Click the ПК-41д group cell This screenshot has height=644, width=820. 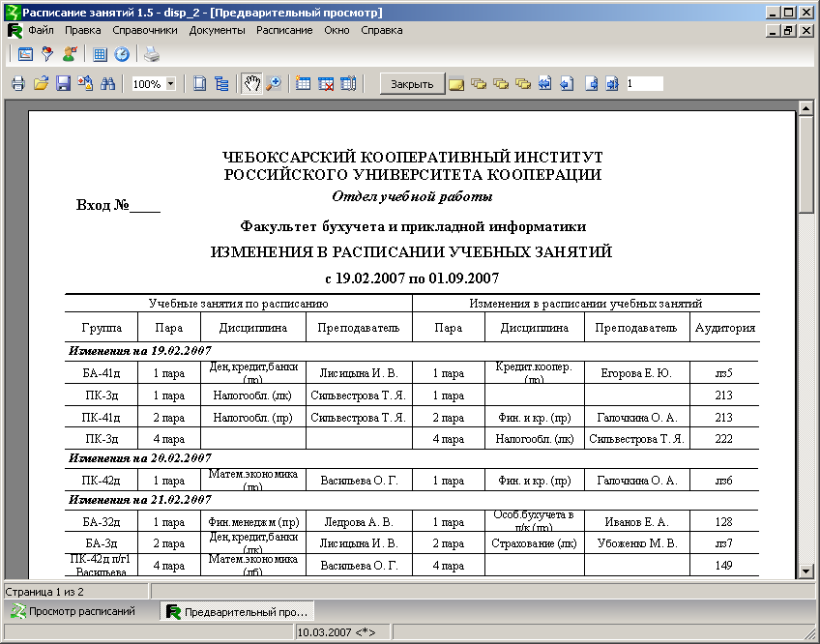(x=102, y=418)
